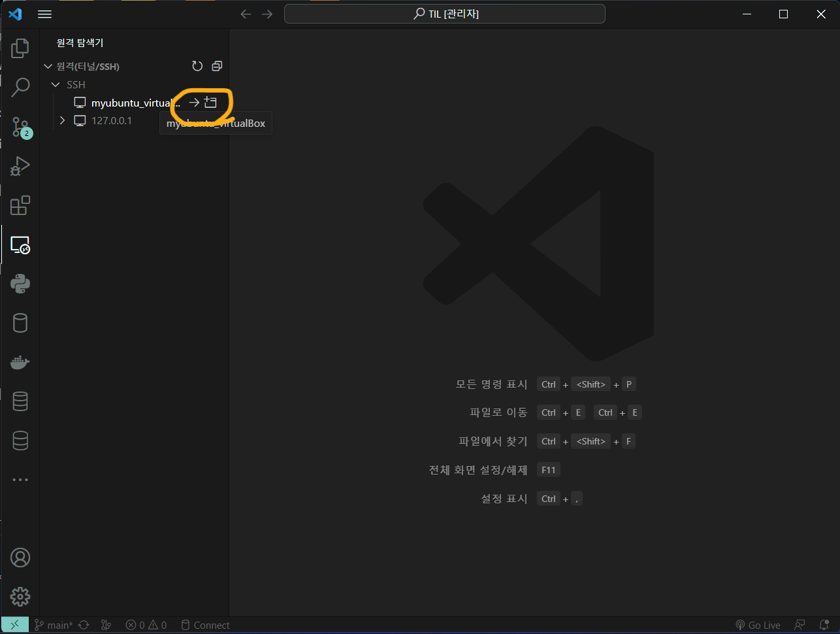The image size is (840, 634).
Task: Open remote window button in status bar
Action: [x=14, y=625]
